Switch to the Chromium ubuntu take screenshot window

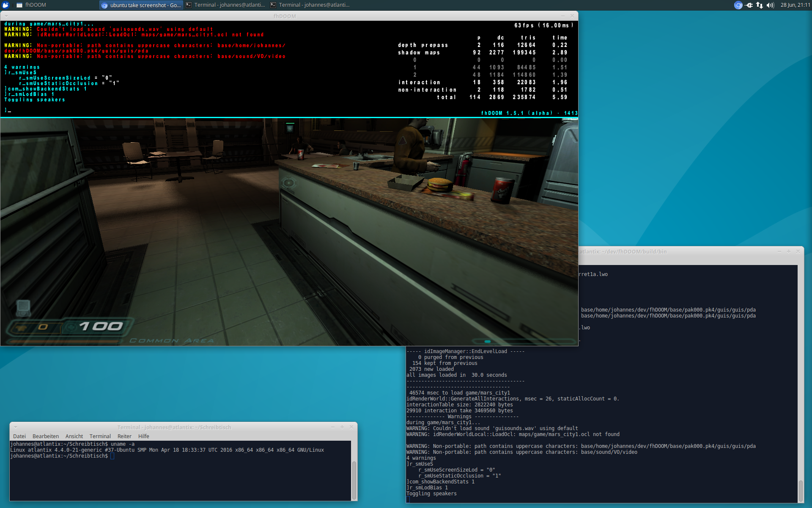pos(141,5)
